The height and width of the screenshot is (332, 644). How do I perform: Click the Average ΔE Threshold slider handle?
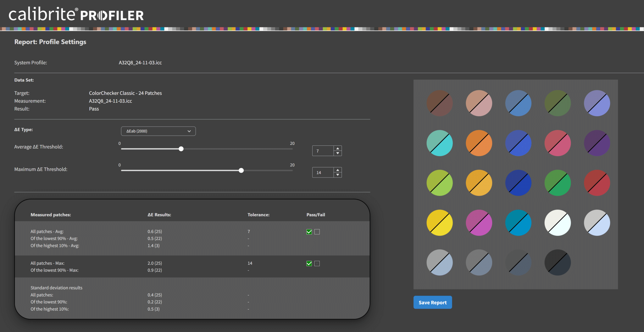pyautogui.click(x=181, y=149)
